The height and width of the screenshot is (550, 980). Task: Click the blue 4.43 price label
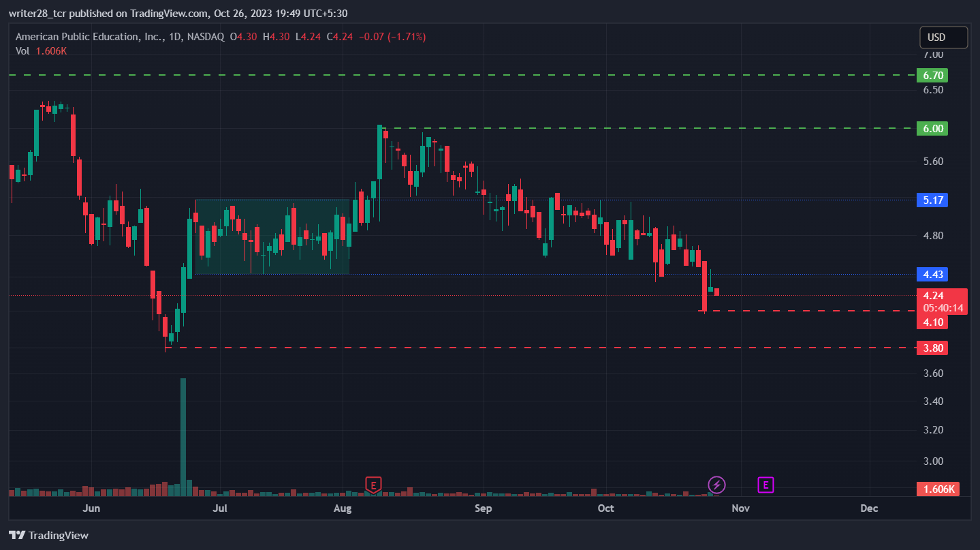(932, 274)
